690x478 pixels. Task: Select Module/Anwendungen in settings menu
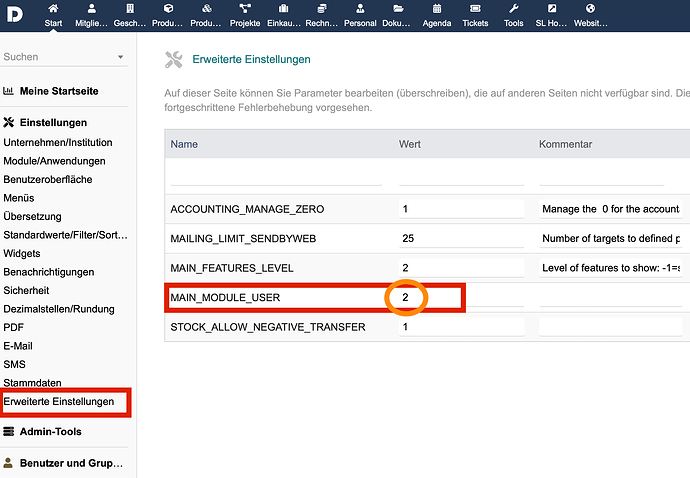[54, 161]
